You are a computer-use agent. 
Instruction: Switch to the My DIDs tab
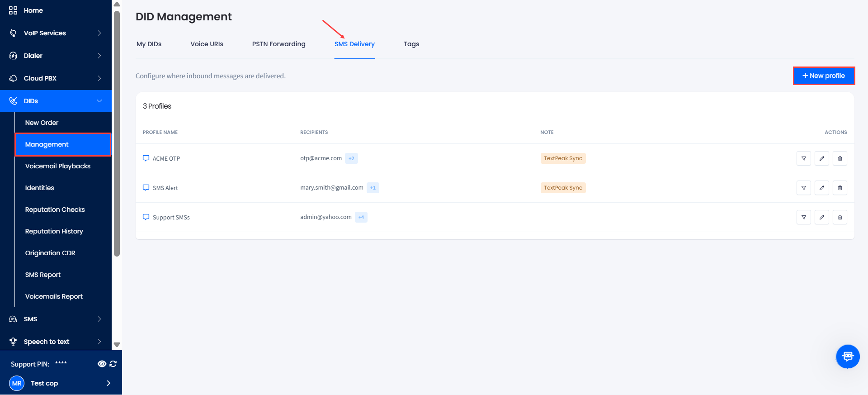point(149,44)
